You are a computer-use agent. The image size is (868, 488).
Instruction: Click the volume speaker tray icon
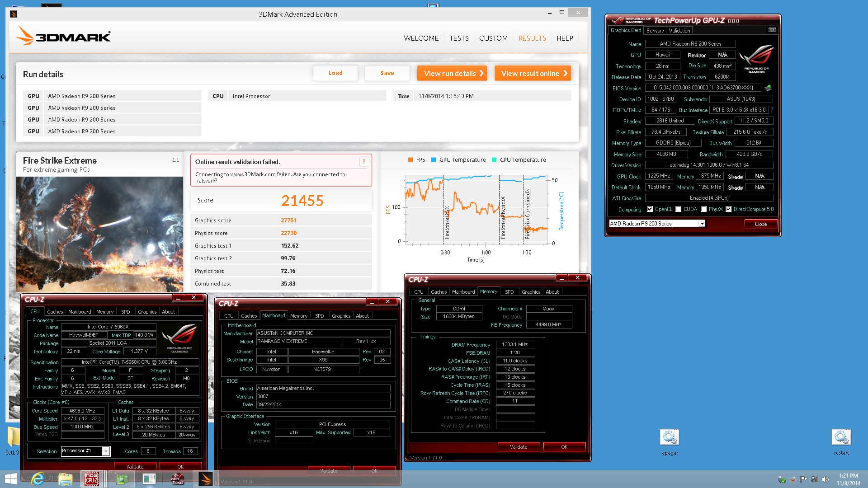coord(826,479)
